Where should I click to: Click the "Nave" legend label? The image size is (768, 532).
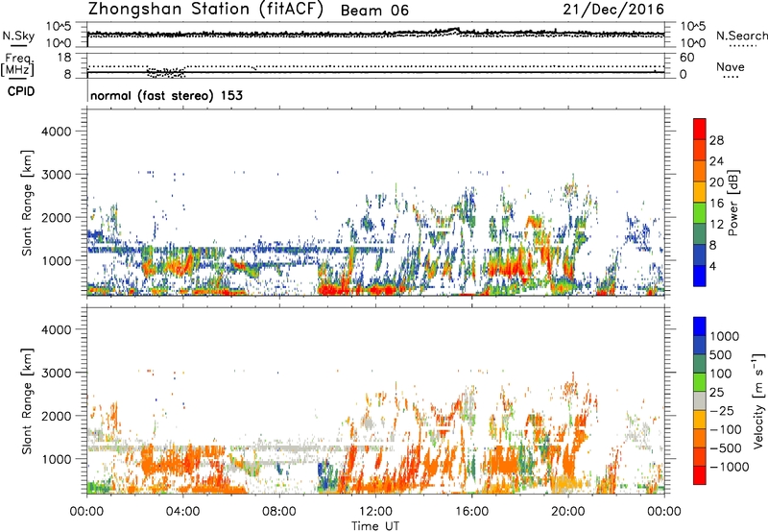tap(730, 67)
